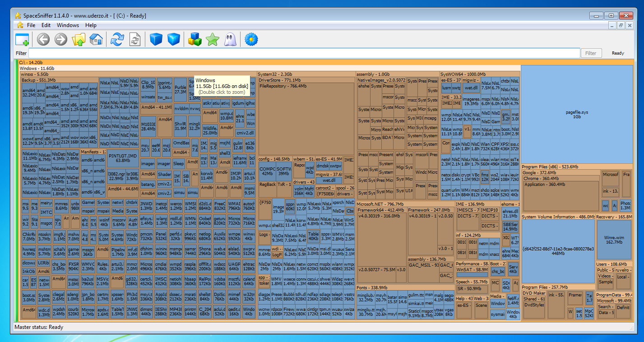Viewport: 644px width, 342px height.
Task: Select the Winre.wim block in Recovery
Action: (614, 239)
